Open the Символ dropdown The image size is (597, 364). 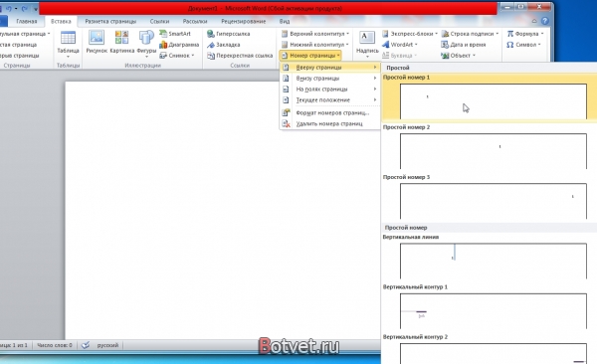pyautogui.click(x=524, y=45)
